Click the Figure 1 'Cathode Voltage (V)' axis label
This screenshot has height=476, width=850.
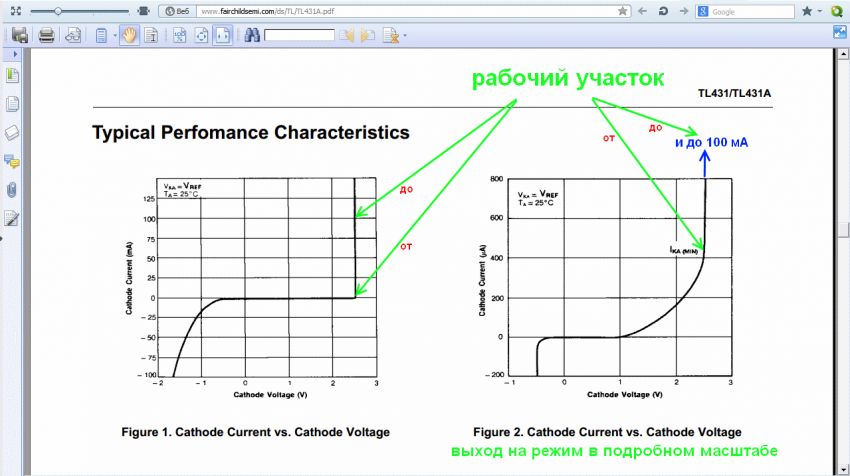pyautogui.click(x=270, y=395)
